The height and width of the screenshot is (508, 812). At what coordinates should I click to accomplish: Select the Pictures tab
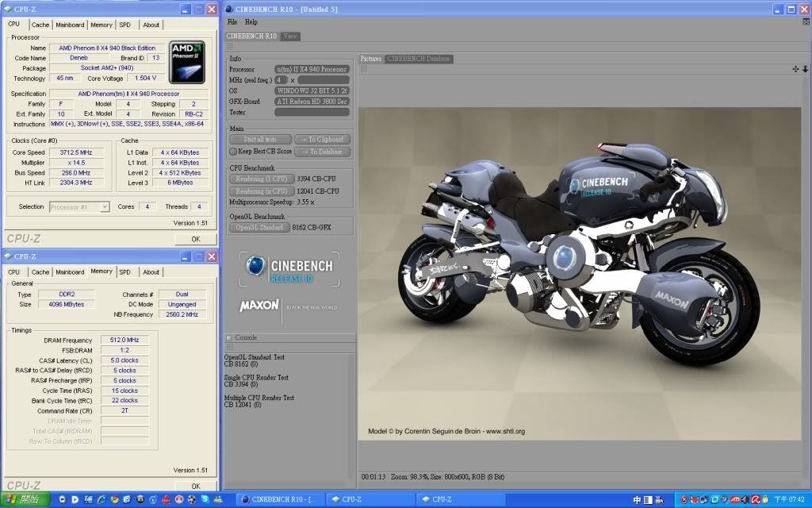click(x=371, y=59)
